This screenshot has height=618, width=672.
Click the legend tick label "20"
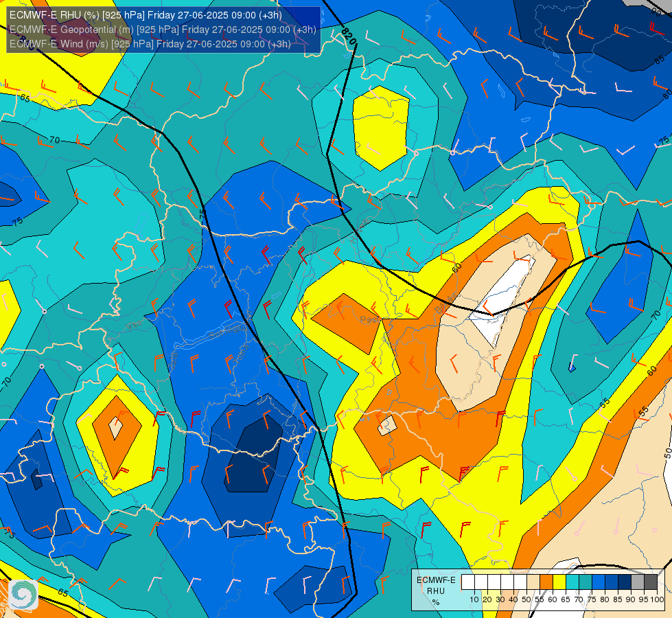pos(487,599)
